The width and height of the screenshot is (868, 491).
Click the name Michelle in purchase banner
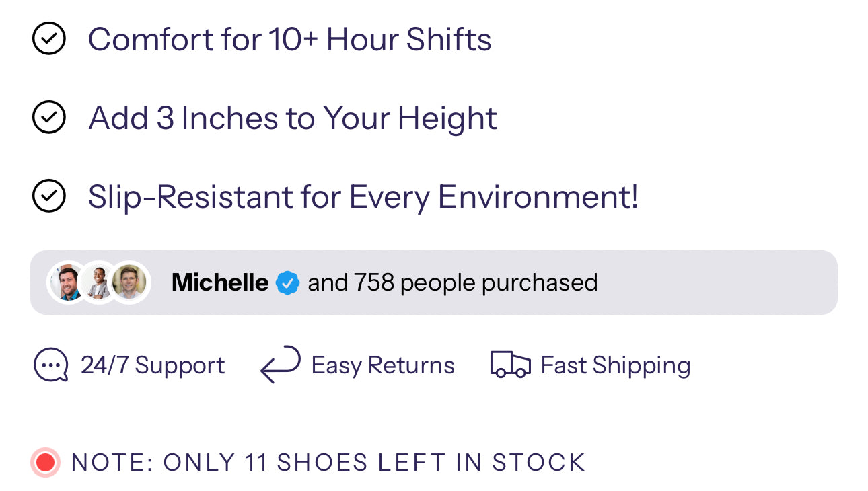[x=220, y=282]
